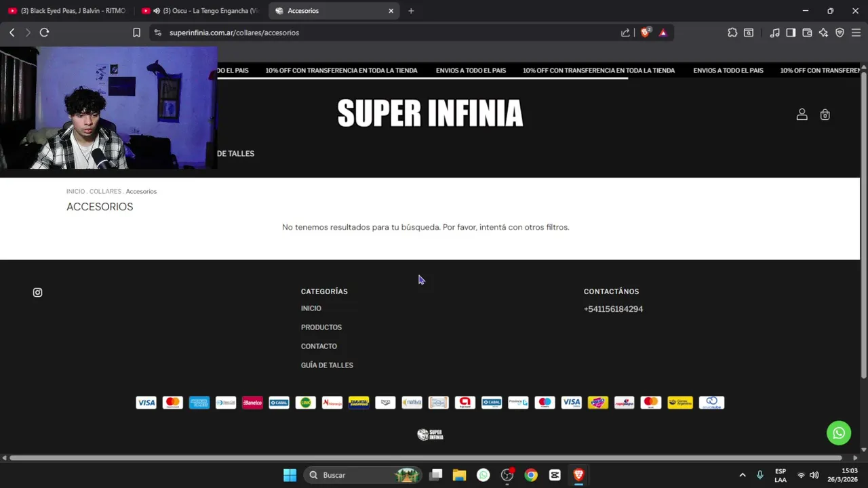868x488 pixels.
Task: Select the Accesorios browser tab
Action: 332,11
